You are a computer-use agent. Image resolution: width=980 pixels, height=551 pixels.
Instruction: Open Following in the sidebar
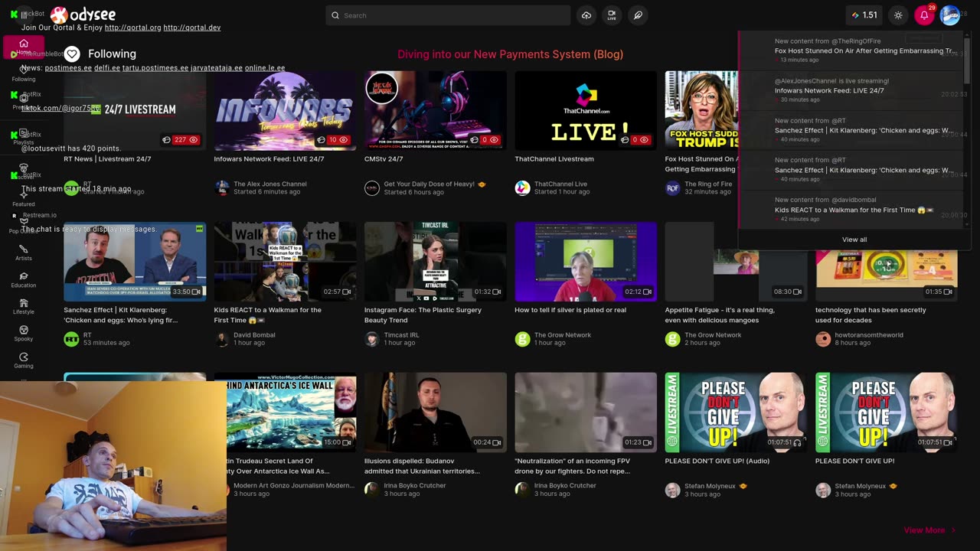tap(24, 74)
